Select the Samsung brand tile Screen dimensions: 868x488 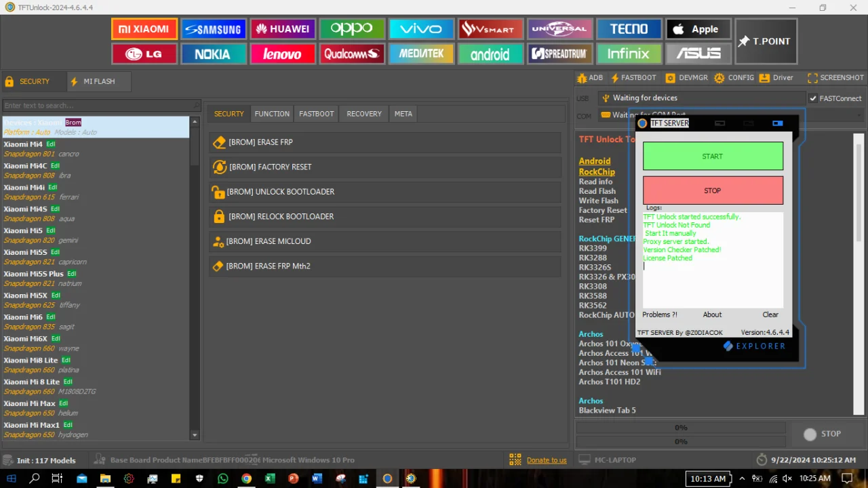click(214, 29)
